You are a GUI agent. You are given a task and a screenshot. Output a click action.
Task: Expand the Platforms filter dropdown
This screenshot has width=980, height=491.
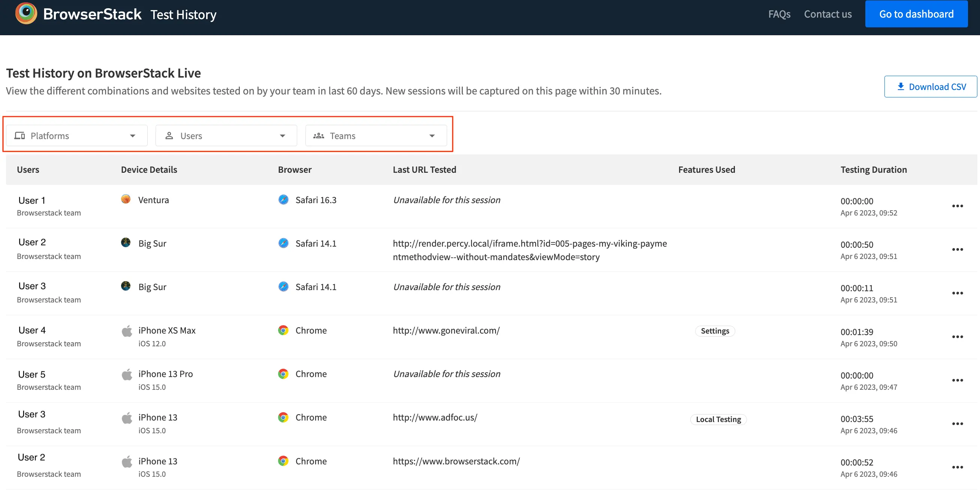pyautogui.click(x=76, y=136)
